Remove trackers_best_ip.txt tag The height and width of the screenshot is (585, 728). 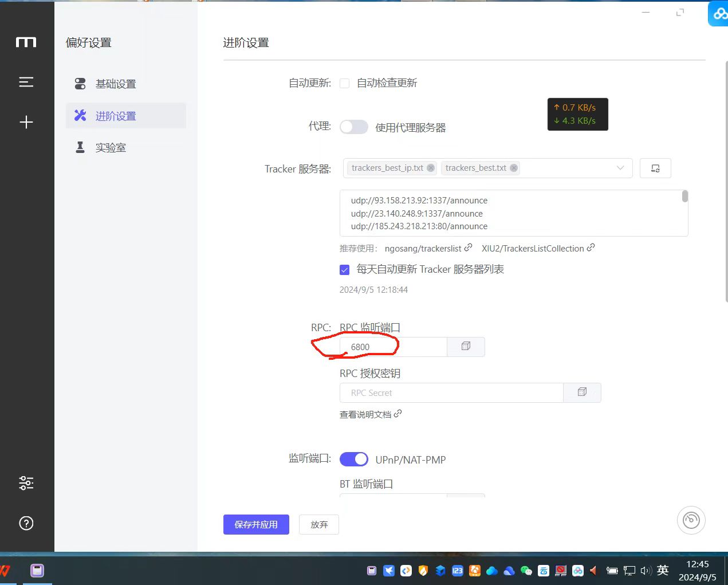431,168
